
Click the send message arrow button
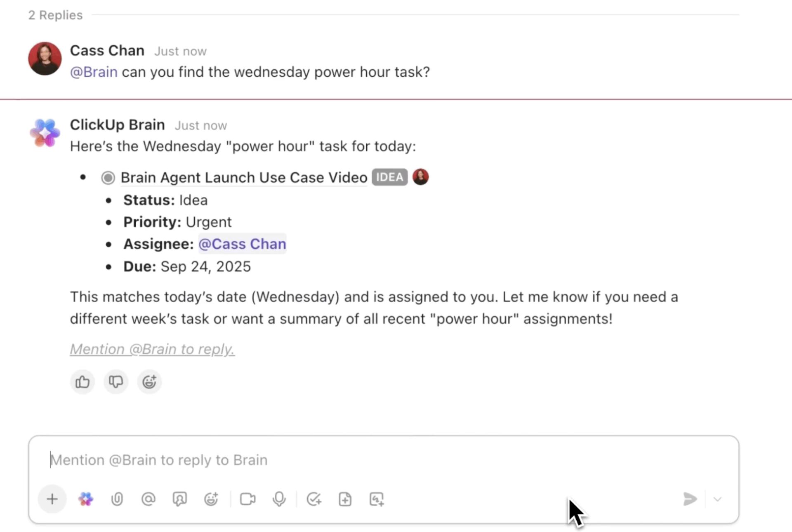[x=690, y=499]
